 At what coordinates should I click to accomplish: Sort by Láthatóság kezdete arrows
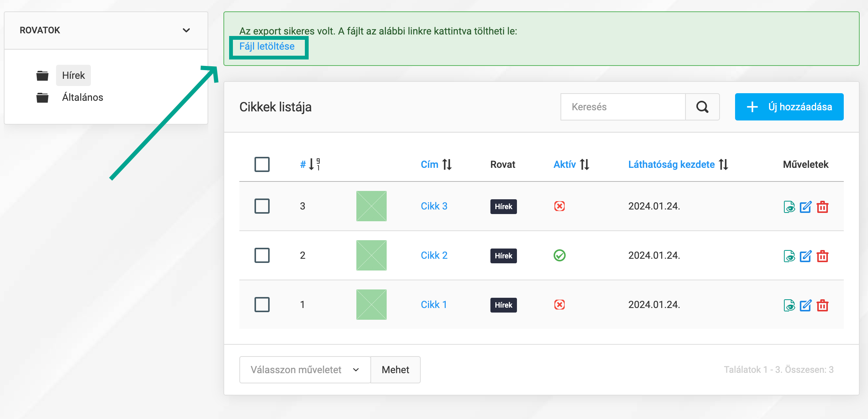[x=724, y=164]
